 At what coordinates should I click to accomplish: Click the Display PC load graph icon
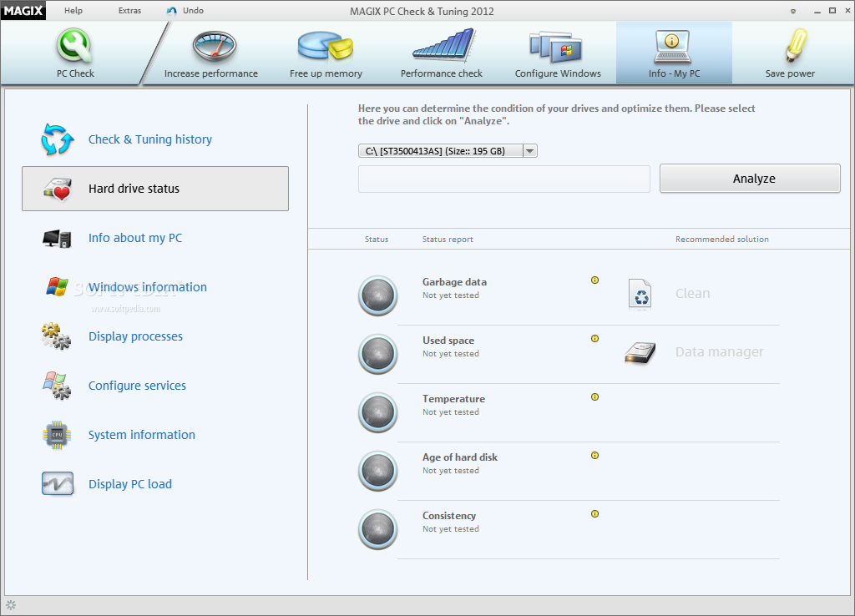click(x=58, y=483)
